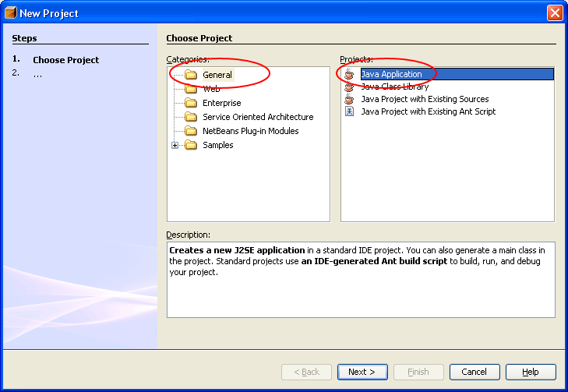Click the General category folder icon

click(191, 75)
